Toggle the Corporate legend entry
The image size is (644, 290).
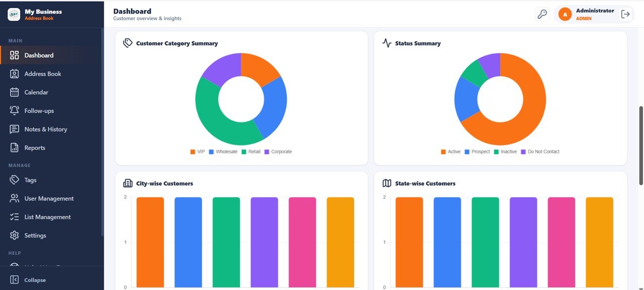tap(278, 152)
